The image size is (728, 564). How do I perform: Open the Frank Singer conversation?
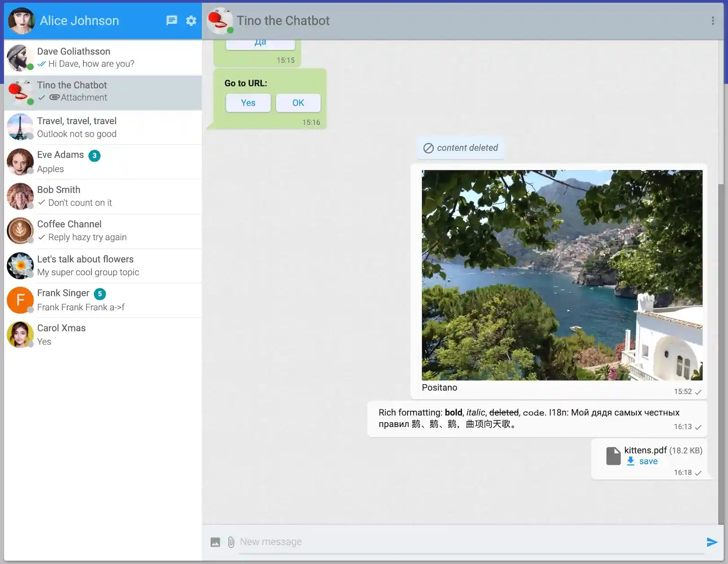point(103,300)
